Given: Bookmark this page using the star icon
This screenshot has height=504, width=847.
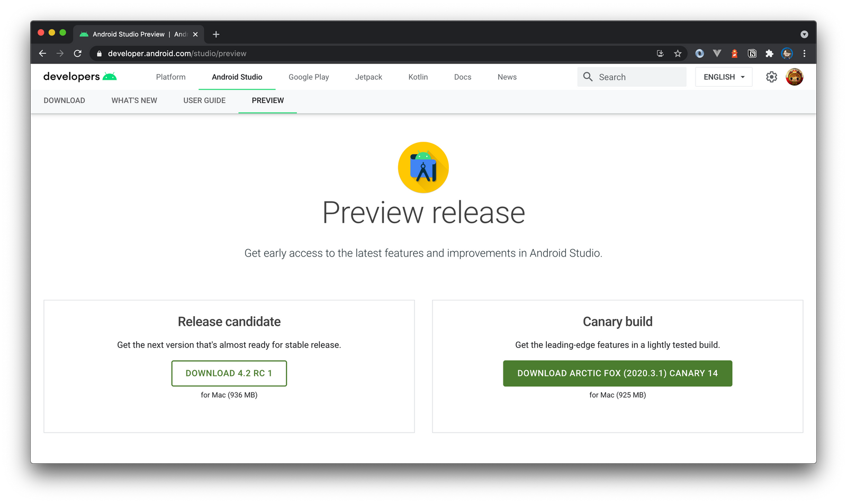Looking at the screenshot, I should 678,53.
